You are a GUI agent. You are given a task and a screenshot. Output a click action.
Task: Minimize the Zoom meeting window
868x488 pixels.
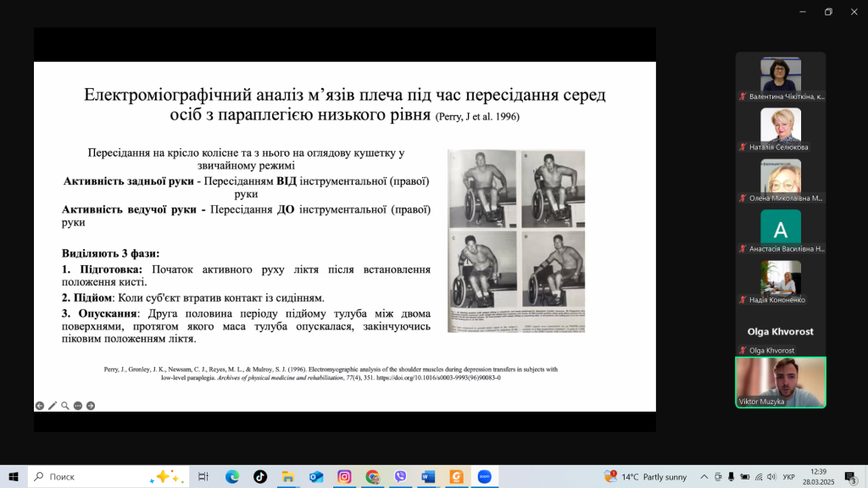point(803,12)
